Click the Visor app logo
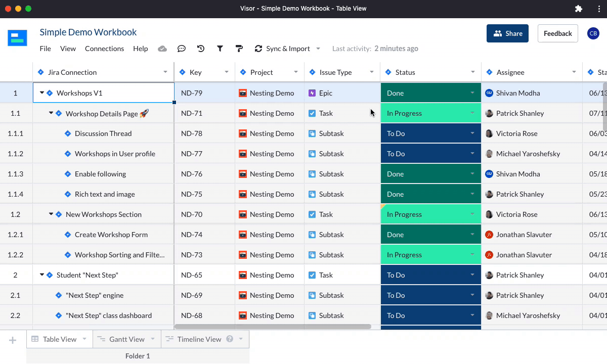 (17, 38)
